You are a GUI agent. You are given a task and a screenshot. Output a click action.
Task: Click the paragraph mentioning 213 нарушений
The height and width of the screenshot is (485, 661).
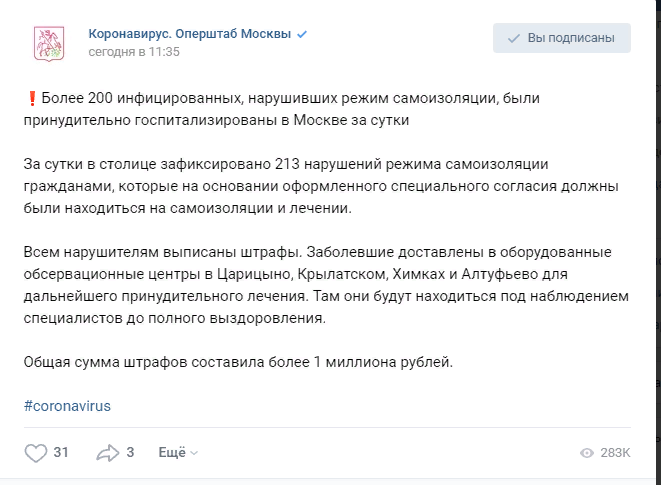pos(321,186)
